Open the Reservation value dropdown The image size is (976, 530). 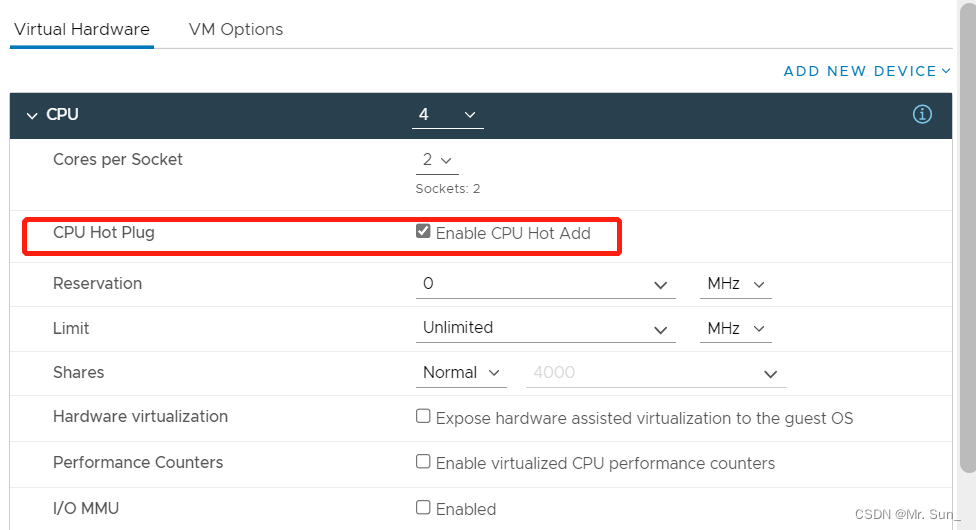tap(660, 285)
